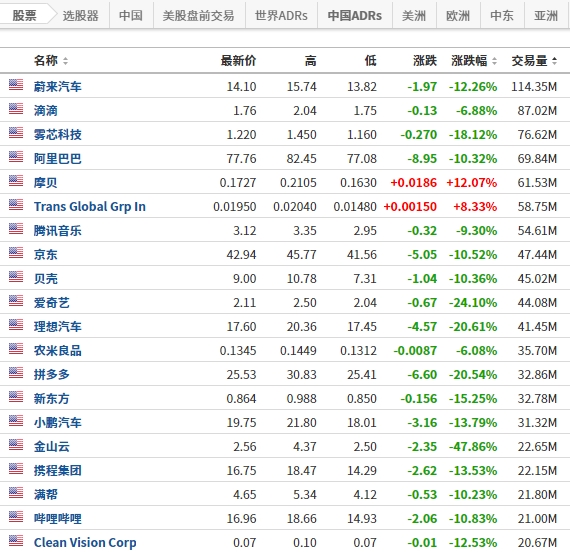Open the 滴滴 stock link

click(45, 111)
